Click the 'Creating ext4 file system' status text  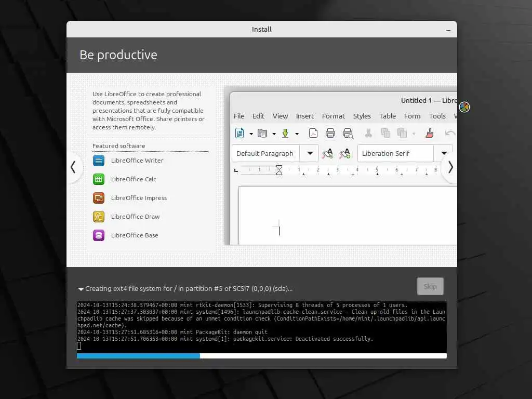pos(189,289)
